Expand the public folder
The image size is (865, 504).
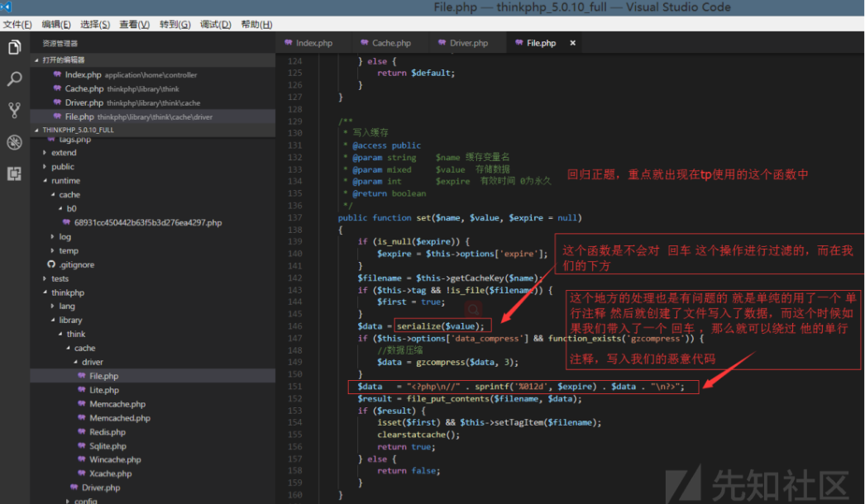(62, 167)
